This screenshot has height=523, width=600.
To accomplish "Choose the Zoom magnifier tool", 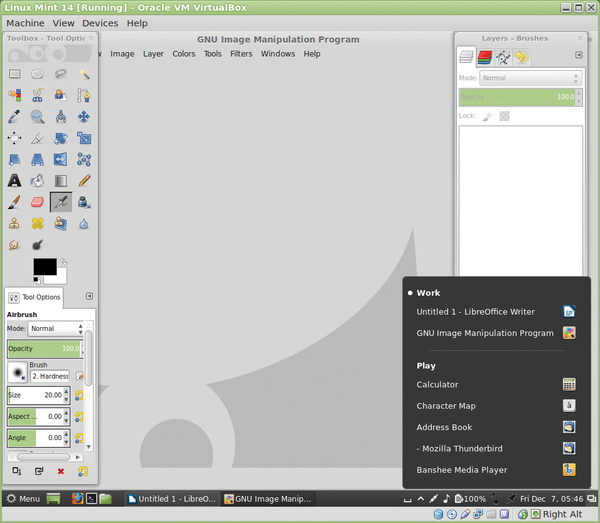I will point(38,117).
